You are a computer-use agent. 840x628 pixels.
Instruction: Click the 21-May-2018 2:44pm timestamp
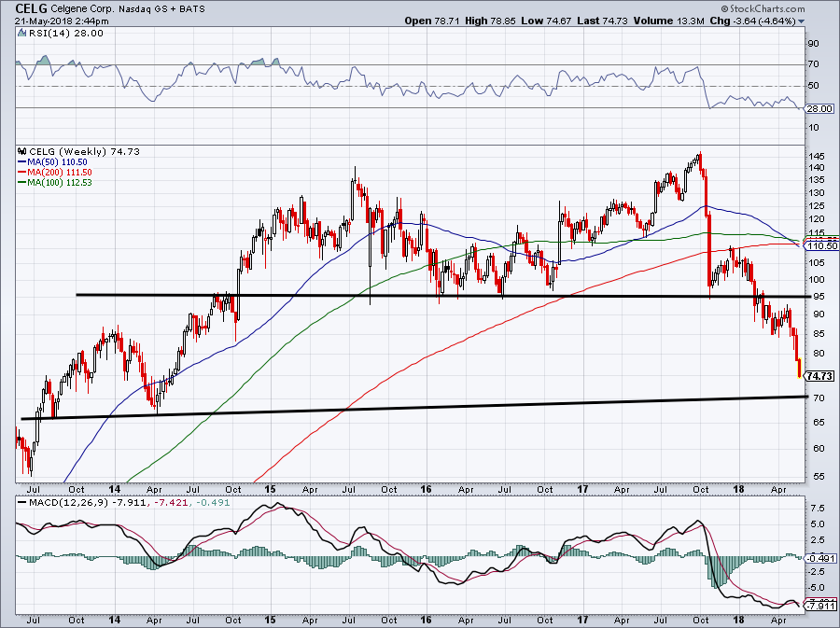click(x=62, y=21)
